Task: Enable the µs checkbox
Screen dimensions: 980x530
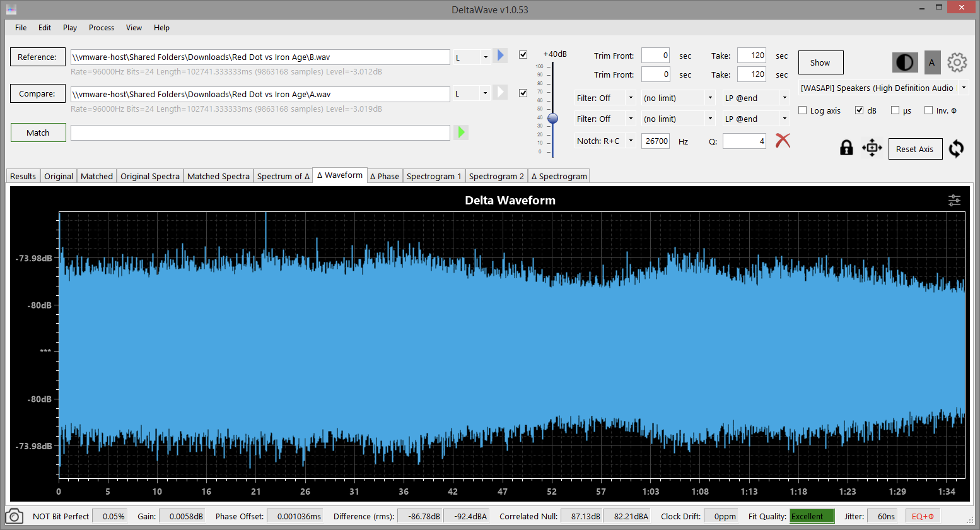Action: point(895,110)
